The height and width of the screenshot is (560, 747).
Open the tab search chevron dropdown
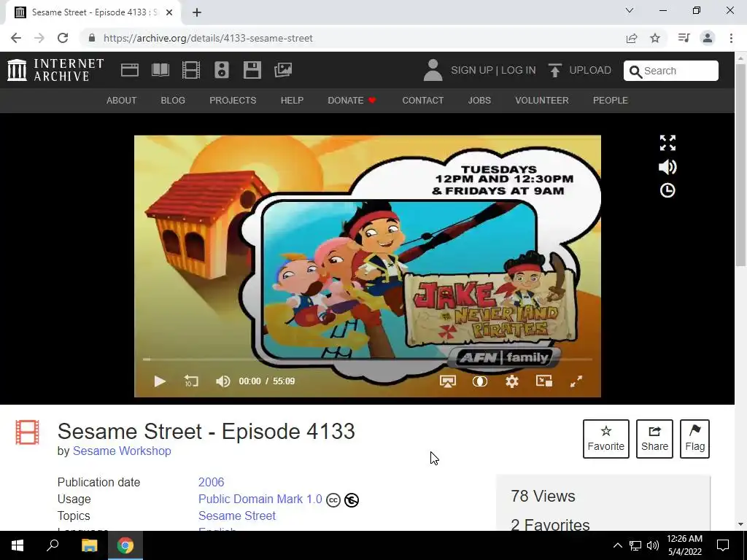click(x=630, y=10)
